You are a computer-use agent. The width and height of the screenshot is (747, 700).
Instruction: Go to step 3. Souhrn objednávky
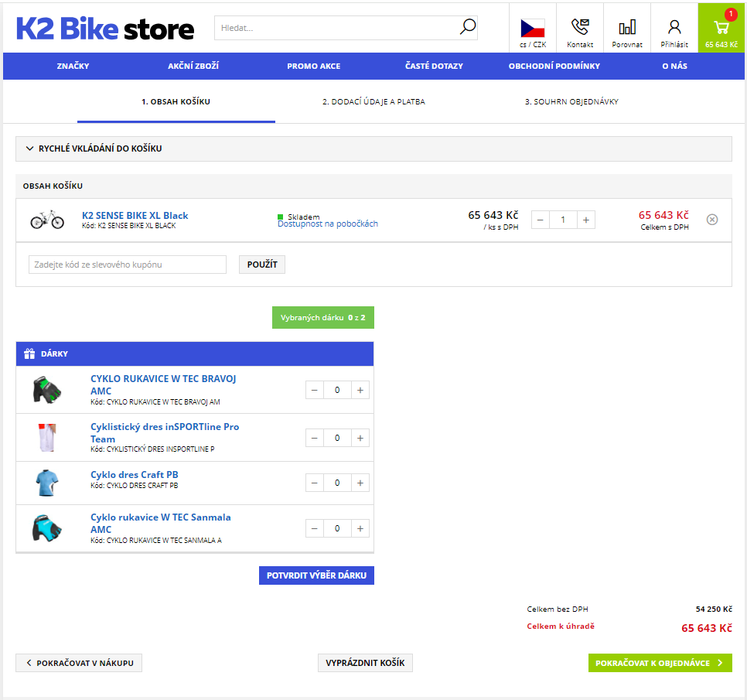[571, 101]
